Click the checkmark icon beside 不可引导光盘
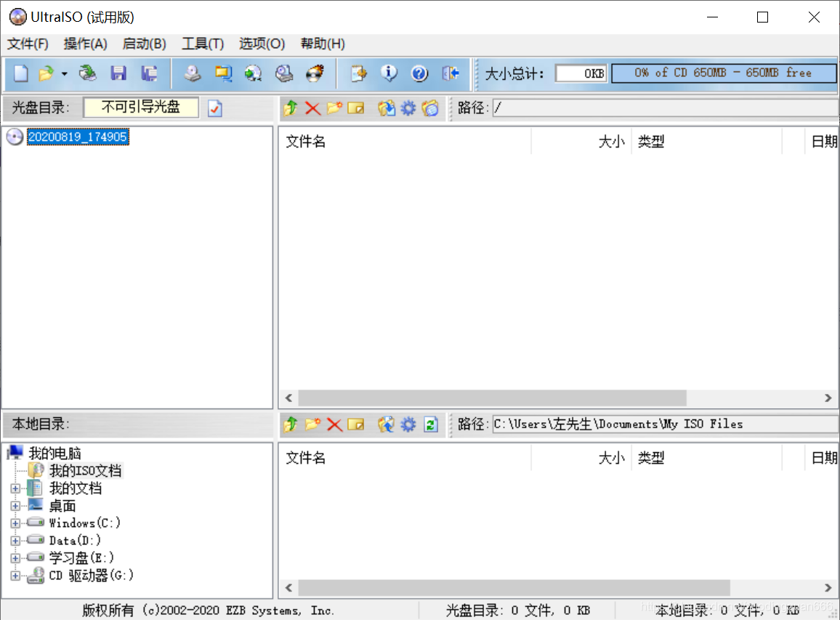This screenshot has height=620, width=840. pos(214,108)
